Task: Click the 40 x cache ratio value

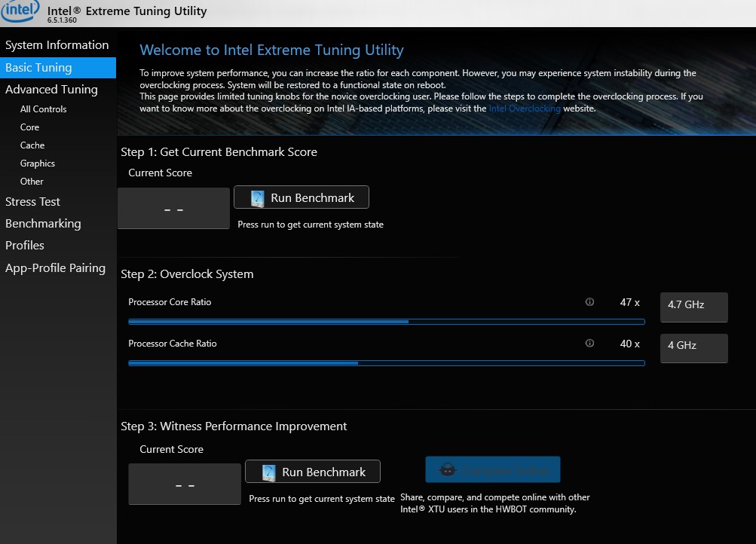Action: point(629,344)
